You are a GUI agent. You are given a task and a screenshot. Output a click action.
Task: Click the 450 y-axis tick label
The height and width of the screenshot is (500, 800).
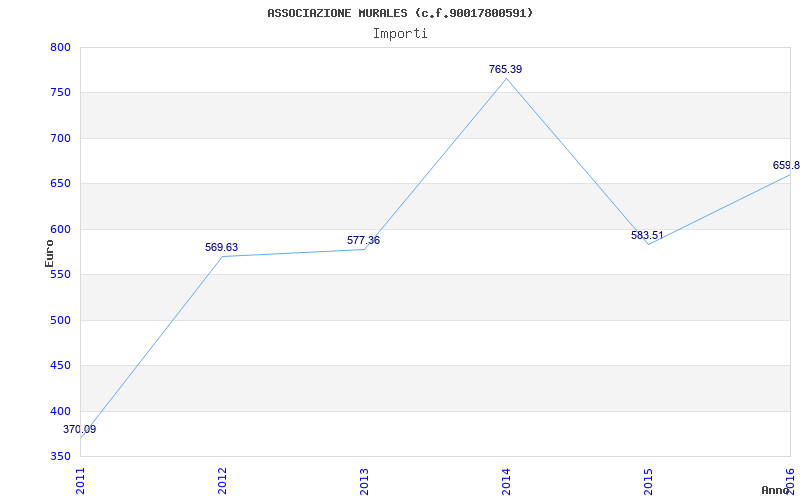point(60,366)
